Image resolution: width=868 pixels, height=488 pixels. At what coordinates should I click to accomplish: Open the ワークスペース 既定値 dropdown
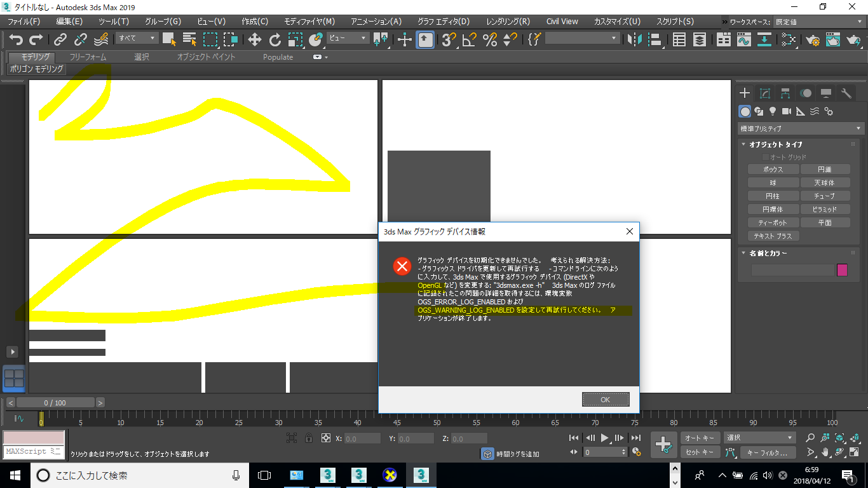(820, 22)
